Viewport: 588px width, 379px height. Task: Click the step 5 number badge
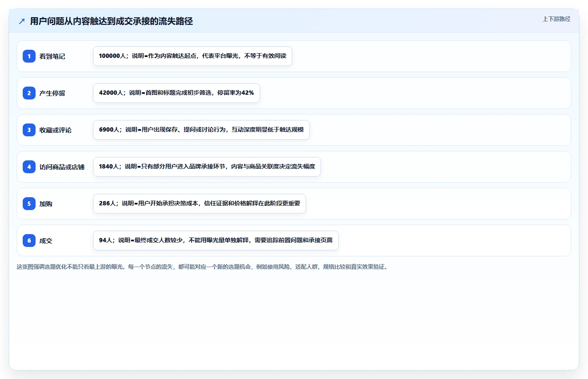tap(29, 204)
